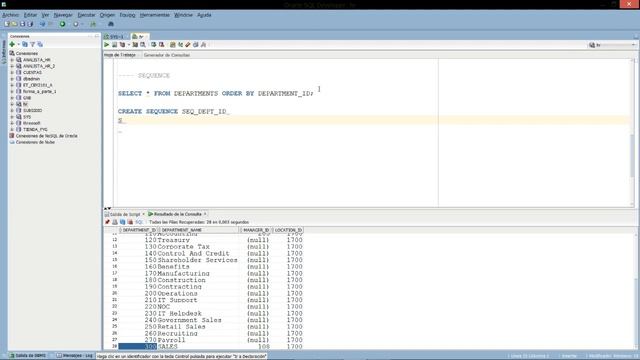Viewport: 640px width, 360px height.
Task: Sort by the LOCATION_ID column header
Action: 288,230
